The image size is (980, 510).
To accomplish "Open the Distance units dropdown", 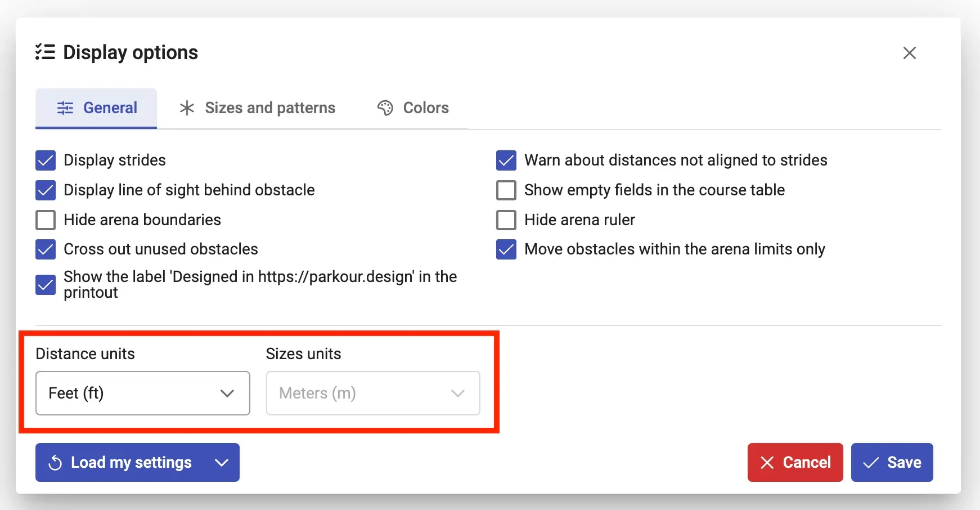I will click(x=143, y=393).
